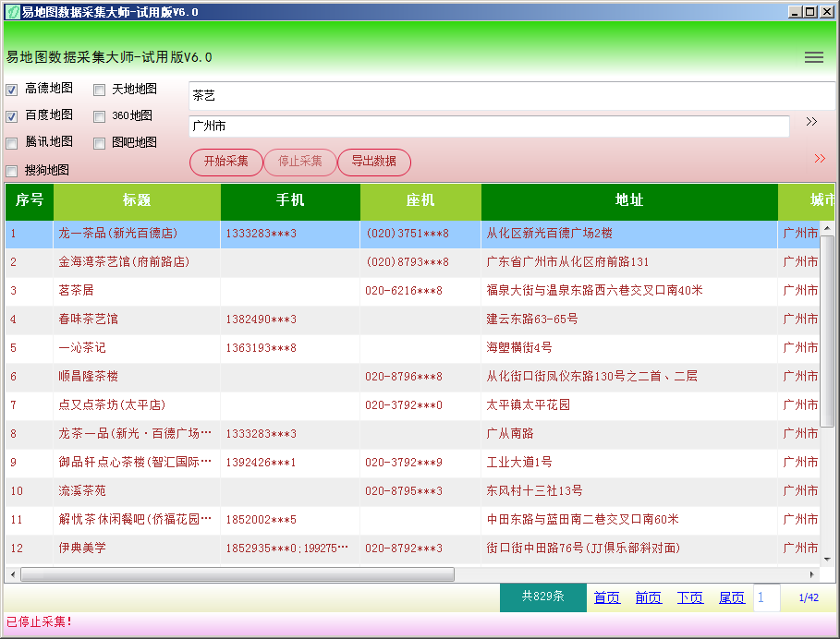The image size is (840, 639).
Task: Click the horizontal scrollbar thumb
Action: pyautogui.click(x=237, y=574)
